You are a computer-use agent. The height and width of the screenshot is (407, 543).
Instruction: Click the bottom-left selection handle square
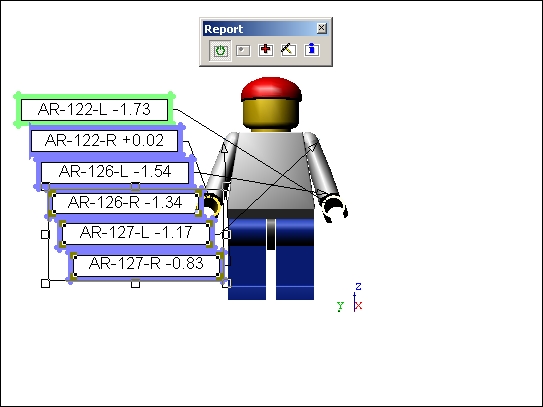click(x=45, y=283)
